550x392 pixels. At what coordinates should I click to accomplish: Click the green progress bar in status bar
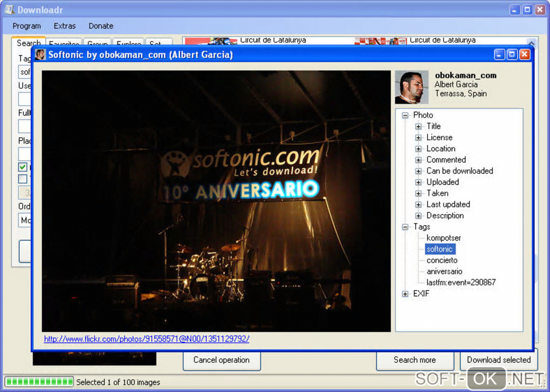point(39,382)
